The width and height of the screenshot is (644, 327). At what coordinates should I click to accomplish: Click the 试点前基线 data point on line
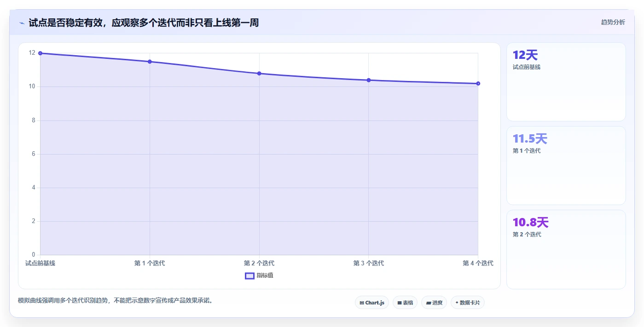coord(41,53)
